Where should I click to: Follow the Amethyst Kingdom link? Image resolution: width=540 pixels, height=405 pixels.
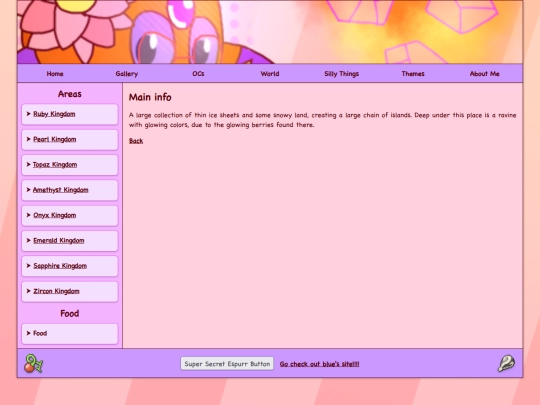[x=61, y=190]
